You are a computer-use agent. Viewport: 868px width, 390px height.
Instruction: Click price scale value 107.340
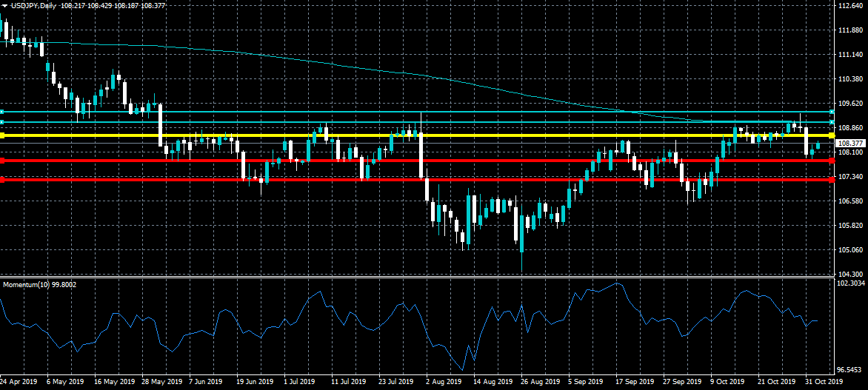[851, 176]
